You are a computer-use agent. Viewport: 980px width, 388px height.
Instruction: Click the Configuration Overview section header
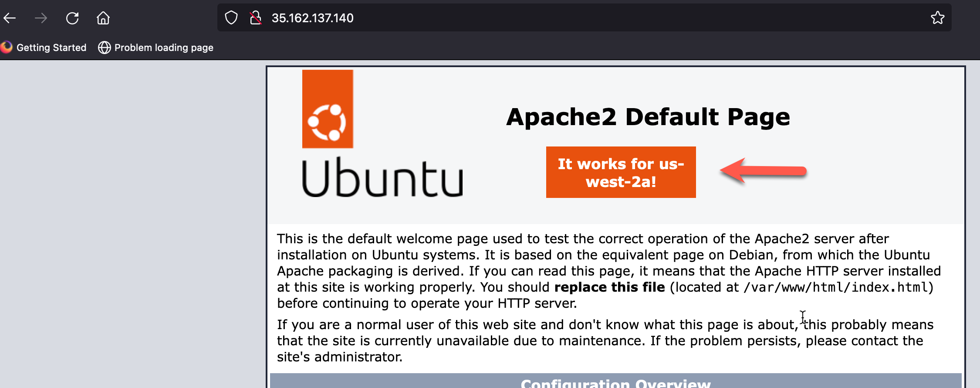click(616, 381)
